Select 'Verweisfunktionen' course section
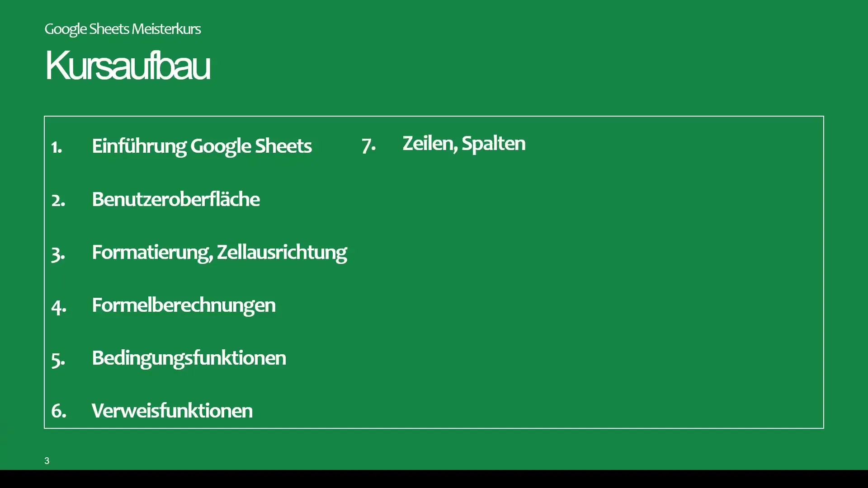 pos(172,411)
